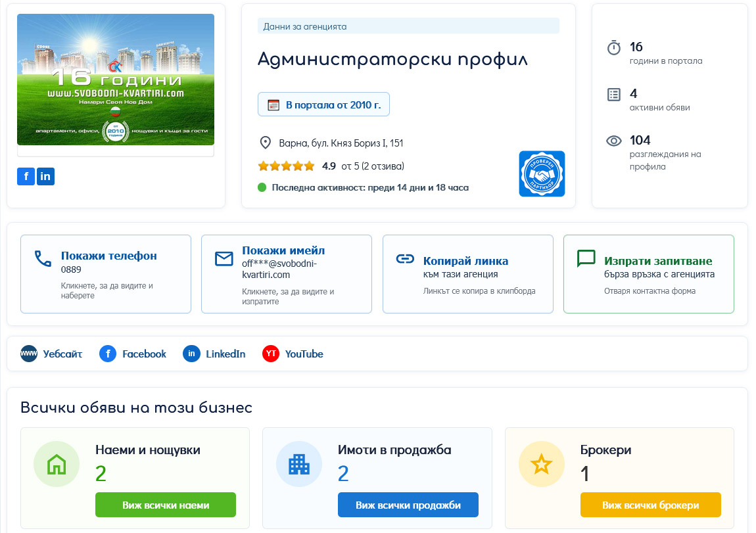The width and height of the screenshot is (756, 533).
Task: Click the round LinkedIn icon in the links row
Action: (x=191, y=354)
